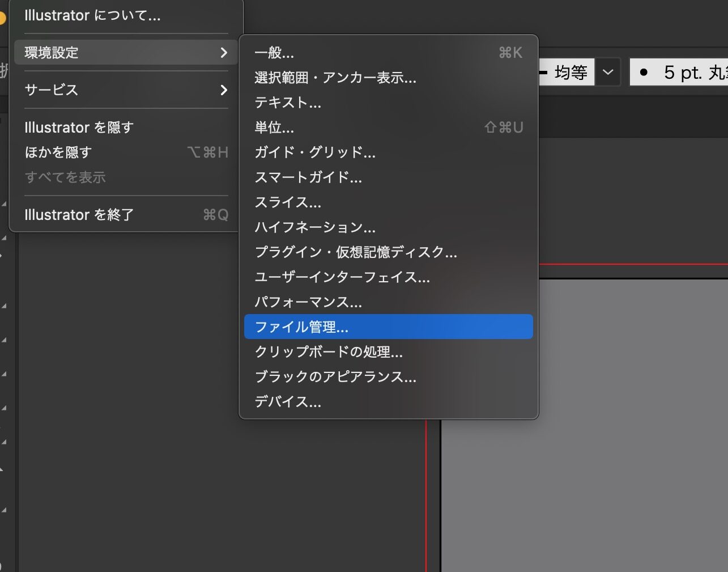Open パフォーマンス… preferences

click(x=389, y=302)
